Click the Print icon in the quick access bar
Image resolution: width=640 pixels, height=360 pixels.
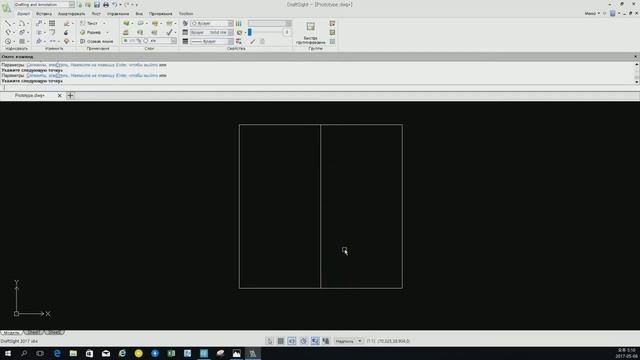pyautogui.click(x=106, y=4)
